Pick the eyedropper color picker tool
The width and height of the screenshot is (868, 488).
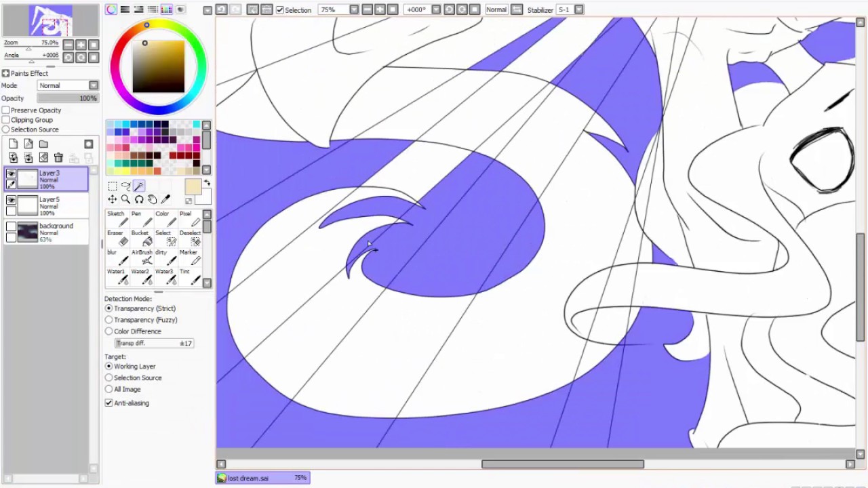coord(165,199)
